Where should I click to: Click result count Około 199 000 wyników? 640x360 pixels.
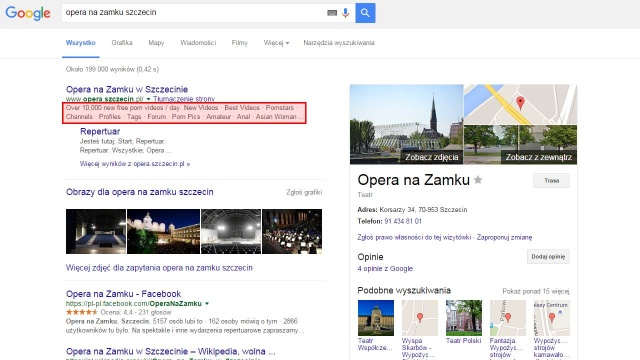(x=112, y=69)
